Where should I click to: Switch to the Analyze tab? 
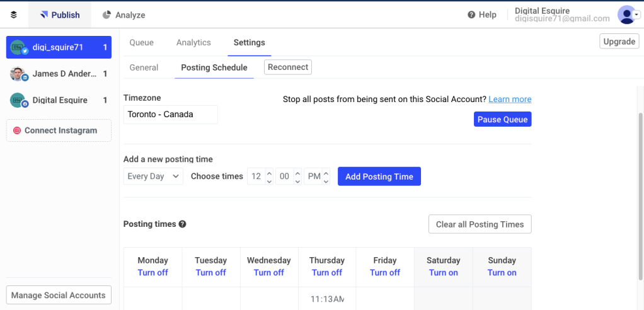(x=124, y=14)
